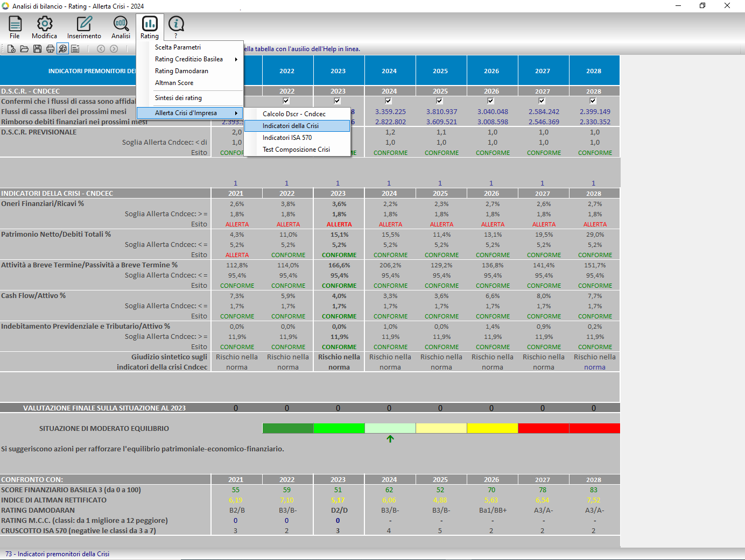745x560 pixels.
Task: Go back with the left arrow icon
Action: (101, 49)
